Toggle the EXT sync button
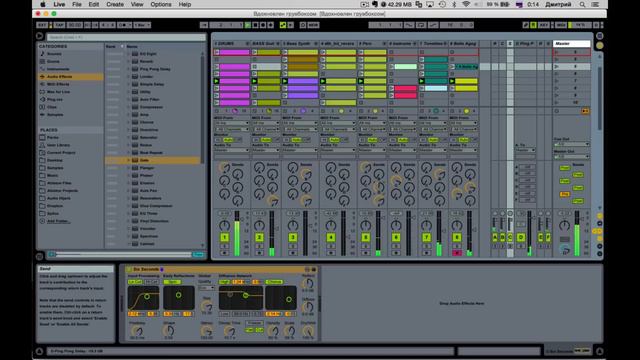This screenshot has height=360, width=640. pos(42,25)
